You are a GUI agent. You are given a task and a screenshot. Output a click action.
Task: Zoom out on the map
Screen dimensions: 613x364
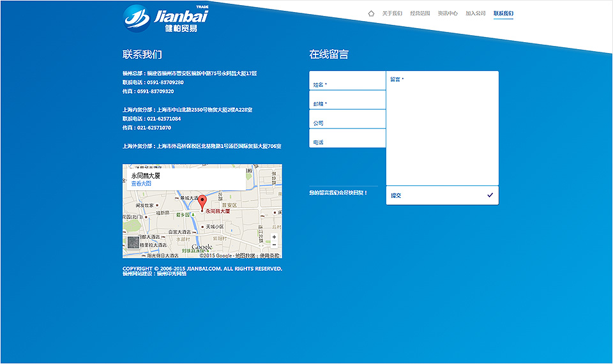coord(274,245)
